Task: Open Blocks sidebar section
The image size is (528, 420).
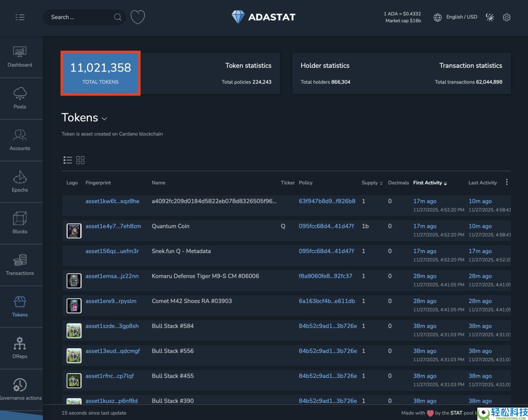Action: [20, 223]
